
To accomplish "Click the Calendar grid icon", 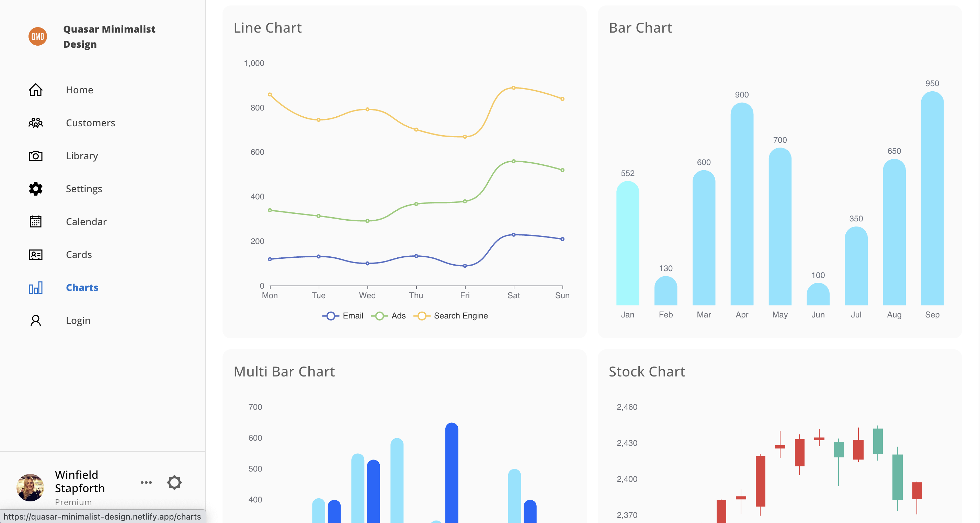I will click(36, 222).
